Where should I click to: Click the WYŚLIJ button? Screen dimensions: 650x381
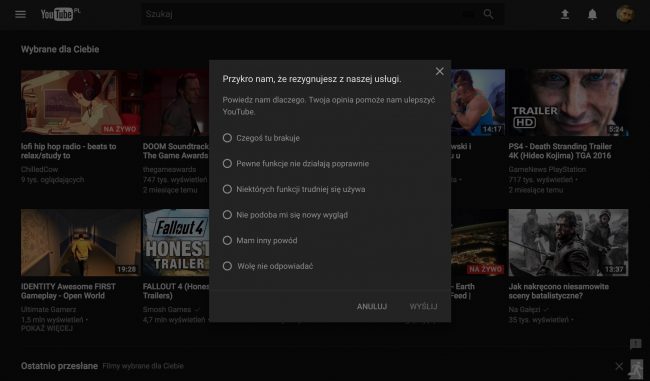[423, 307]
